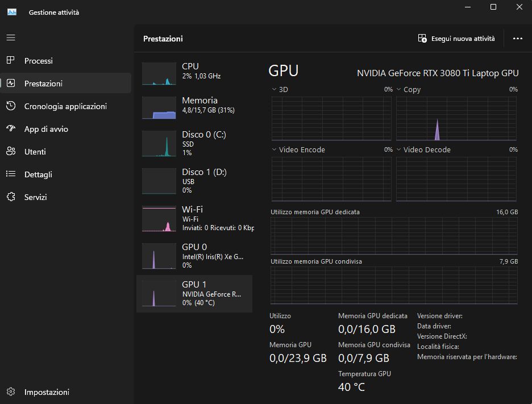Expand the 3D graph engine dropdown

[275, 90]
